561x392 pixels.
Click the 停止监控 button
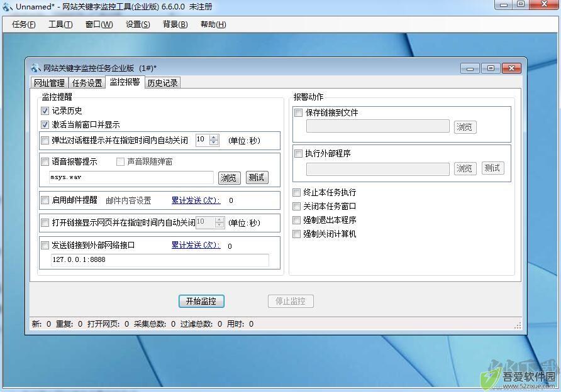click(291, 302)
